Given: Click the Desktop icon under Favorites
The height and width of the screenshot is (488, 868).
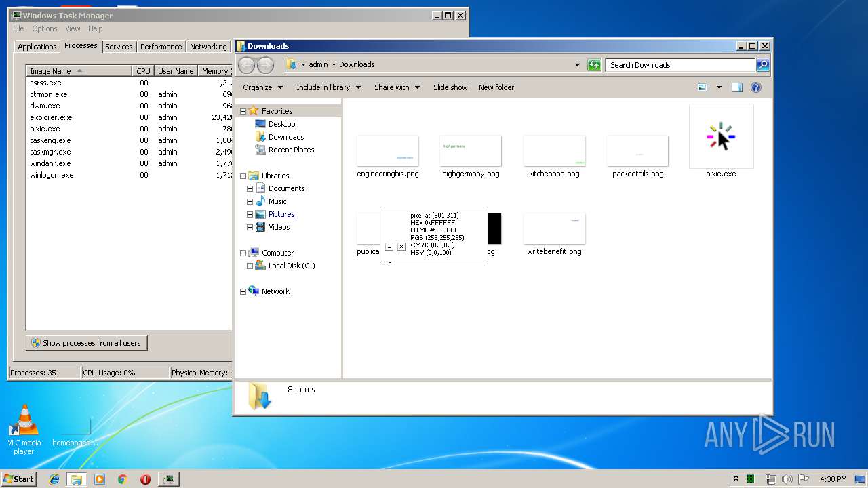Looking at the screenshot, I should coord(260,124).
